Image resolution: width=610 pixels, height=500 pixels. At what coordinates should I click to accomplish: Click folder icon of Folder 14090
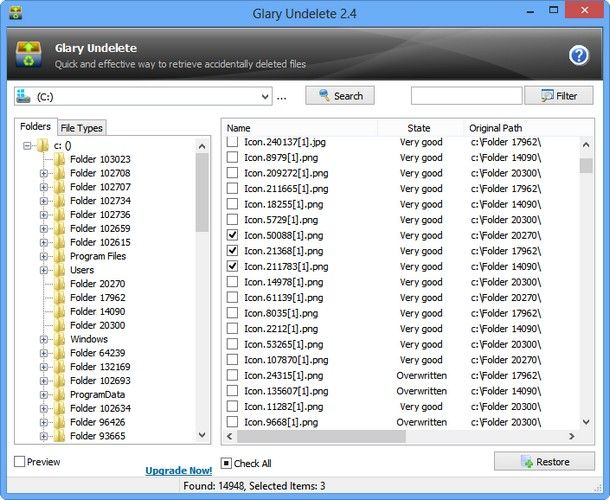point(60,311)
